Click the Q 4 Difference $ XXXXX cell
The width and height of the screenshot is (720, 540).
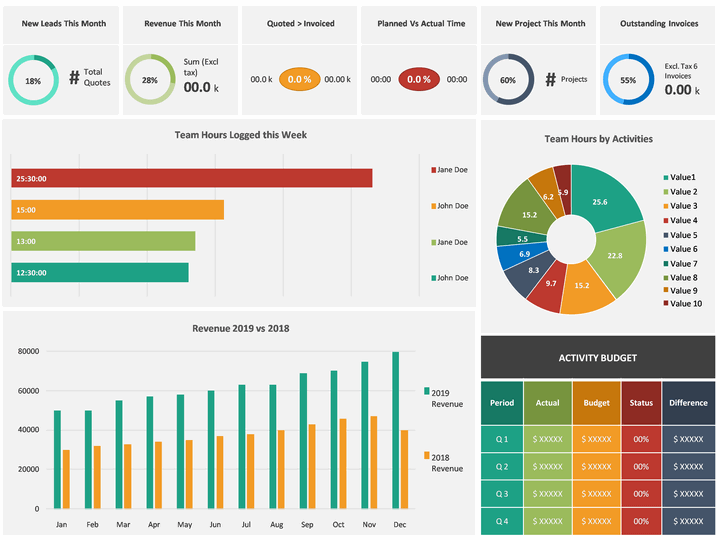[688, 521]
